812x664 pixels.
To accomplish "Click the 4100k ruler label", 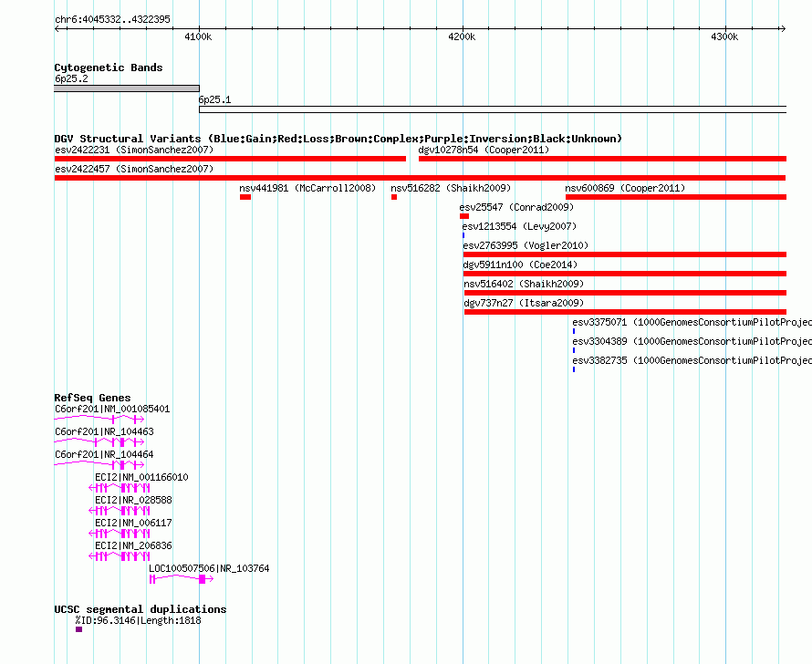I will tap(198, 36).
